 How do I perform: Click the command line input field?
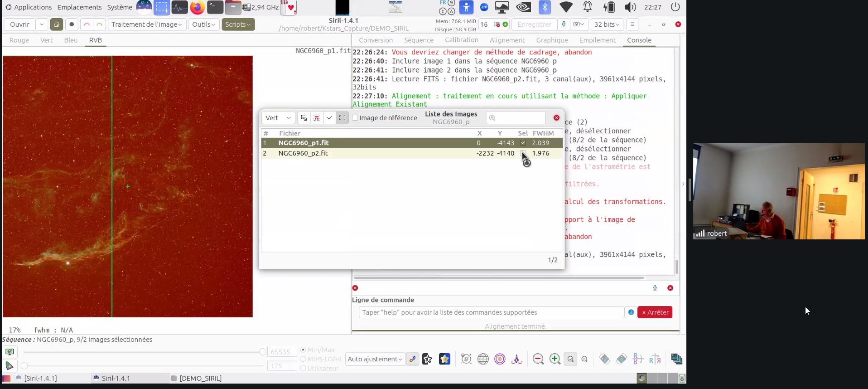click(x=491, y=312)
